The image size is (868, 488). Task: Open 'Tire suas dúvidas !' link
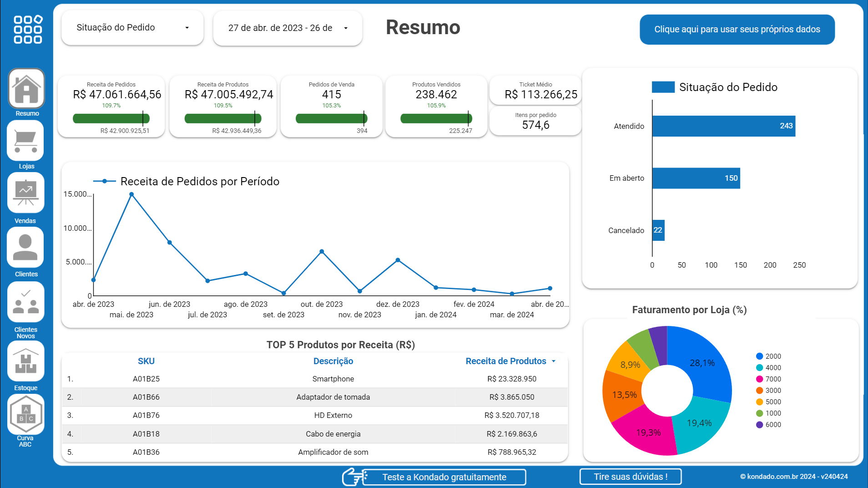630,477
